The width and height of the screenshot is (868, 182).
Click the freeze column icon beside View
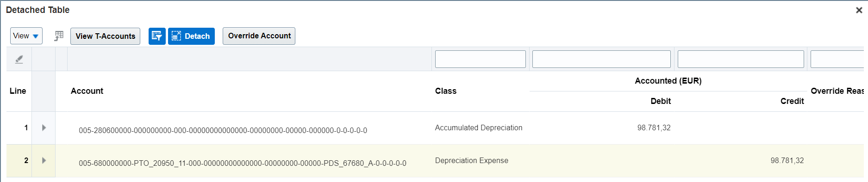pyautogui.click(x=59, y=36)
